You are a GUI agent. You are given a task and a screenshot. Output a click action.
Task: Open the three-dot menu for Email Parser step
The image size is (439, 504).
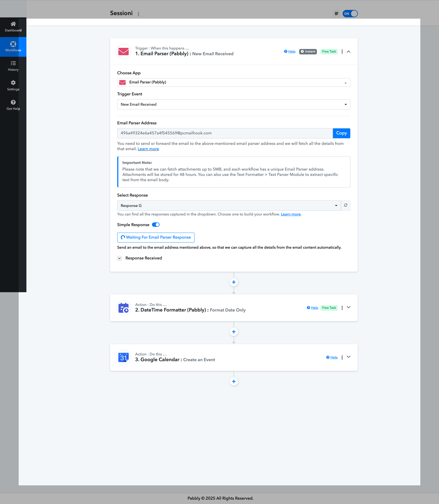pos(342,51)
